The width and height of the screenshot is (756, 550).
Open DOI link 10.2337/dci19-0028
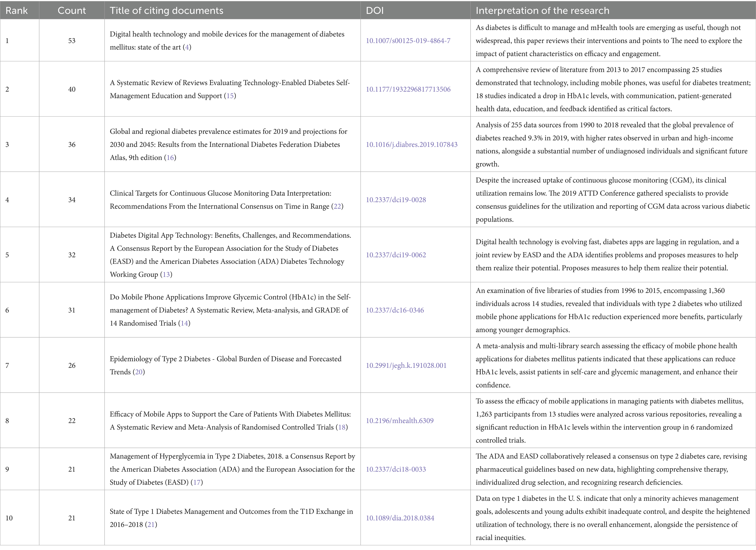pyautogui.click(x=396, y=200)
